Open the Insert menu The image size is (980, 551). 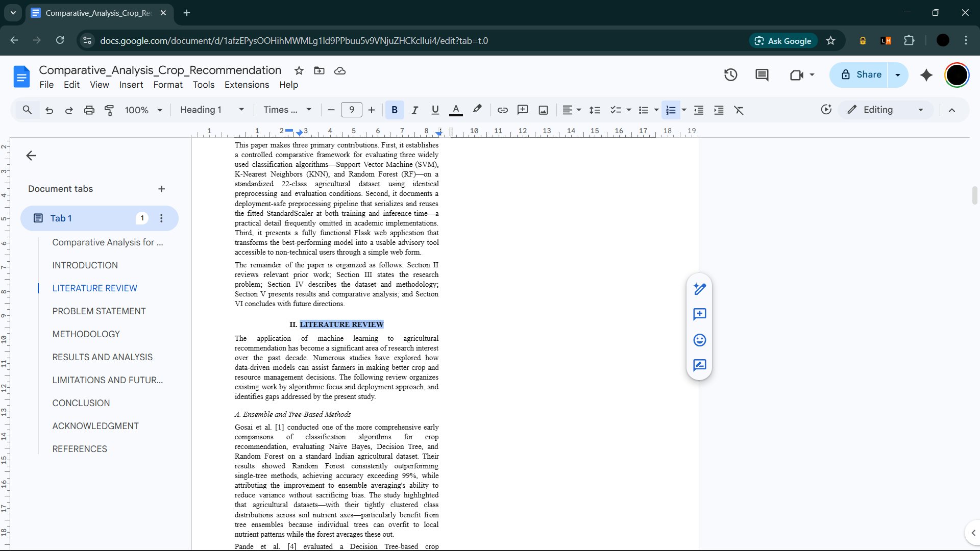click(131, 85)
